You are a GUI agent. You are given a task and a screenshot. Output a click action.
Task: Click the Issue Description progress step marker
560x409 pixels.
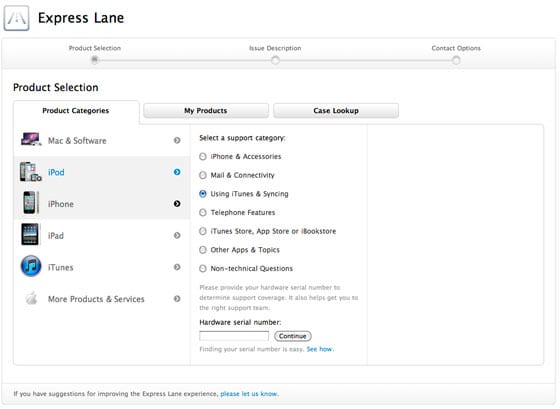point(275,61)
